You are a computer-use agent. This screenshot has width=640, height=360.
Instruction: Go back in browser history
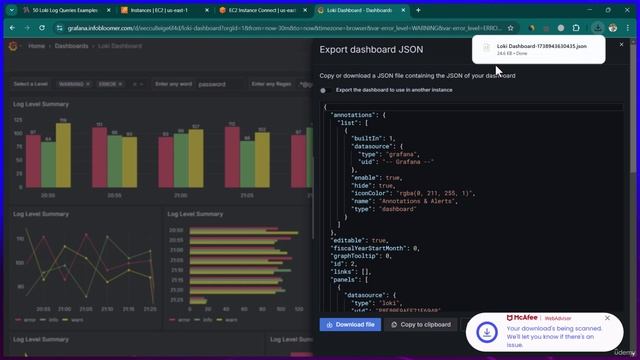coord(12,28)
